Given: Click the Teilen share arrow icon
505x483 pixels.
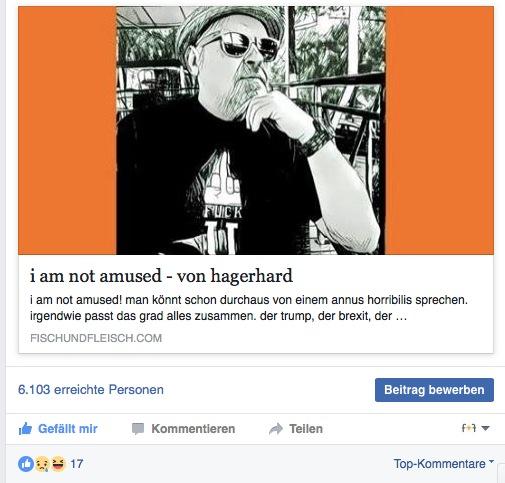Looking at the screenshot, I should [x=276, y=429].
